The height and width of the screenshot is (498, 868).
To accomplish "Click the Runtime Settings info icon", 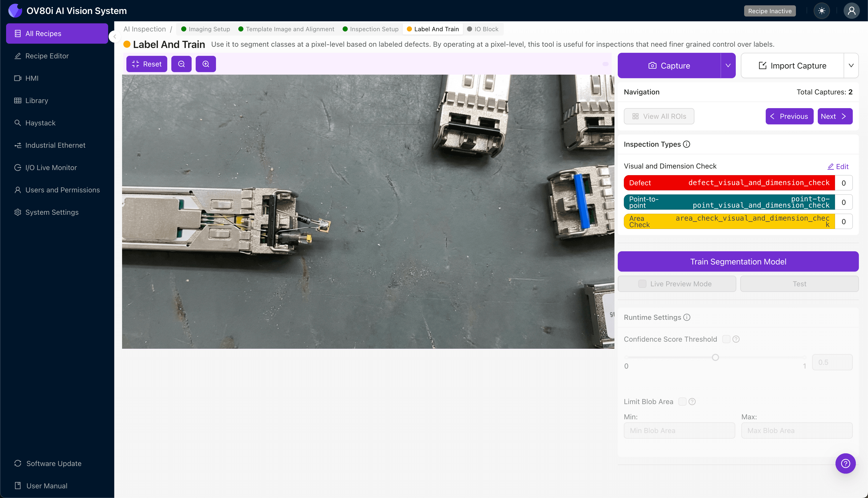I will (687, 318).
